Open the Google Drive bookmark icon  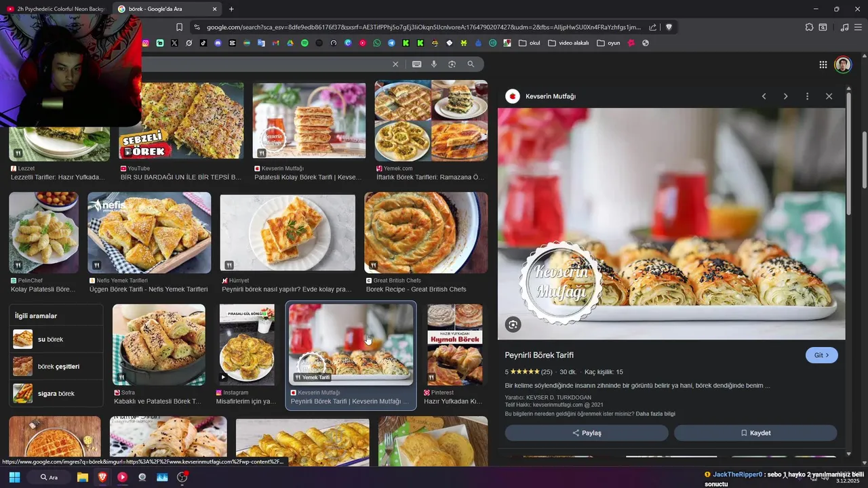[x=290, y=43]
